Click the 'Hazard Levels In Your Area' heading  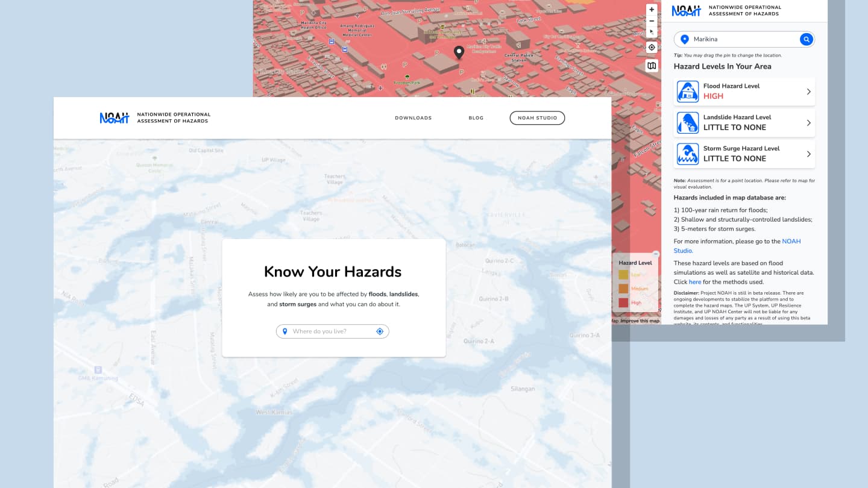(722, 66)
